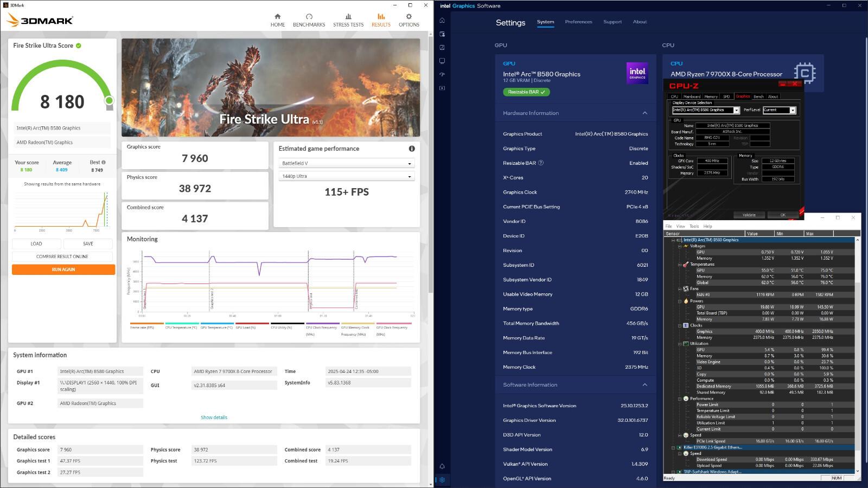Screen dimensions: 868x488
Task: Click the notification bell icon in Intel sidebar
Action: coord(442,466)
